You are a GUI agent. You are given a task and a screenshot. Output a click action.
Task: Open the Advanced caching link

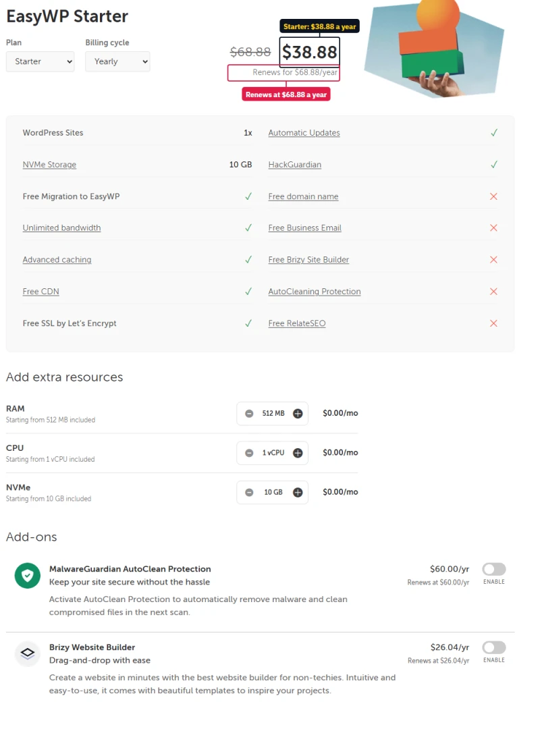click(57, 259)
